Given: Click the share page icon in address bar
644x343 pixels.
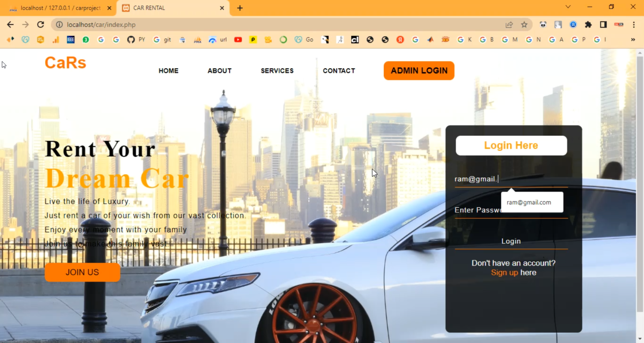Looking at the screenshot, I should tap(509, 24).
